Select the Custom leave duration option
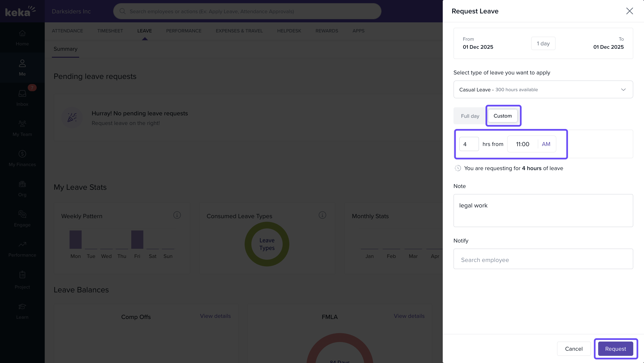Viewport: 644px width, 363px height. pos(502,116)
